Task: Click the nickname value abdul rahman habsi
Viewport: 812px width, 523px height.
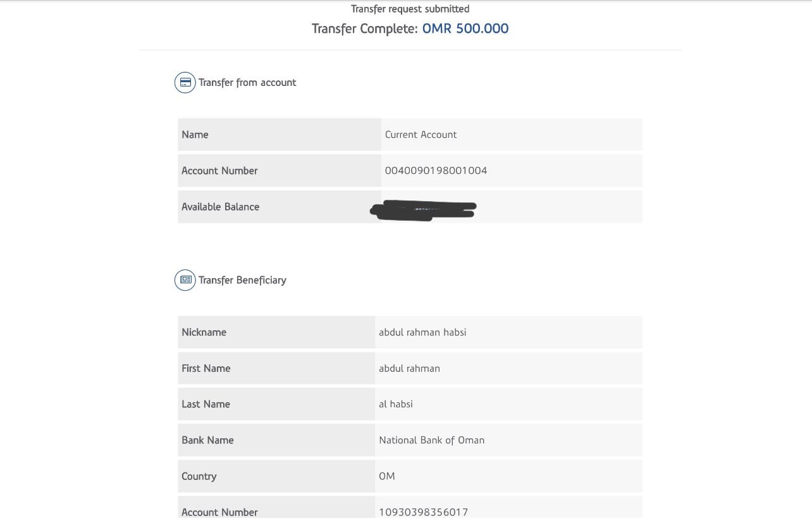Action: (x=422, y=332)
